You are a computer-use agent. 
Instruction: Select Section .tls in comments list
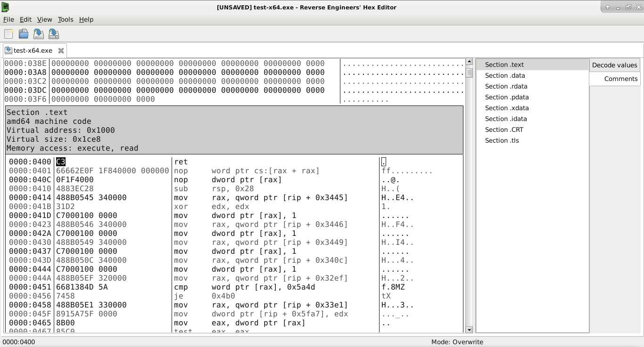[532, 140]
